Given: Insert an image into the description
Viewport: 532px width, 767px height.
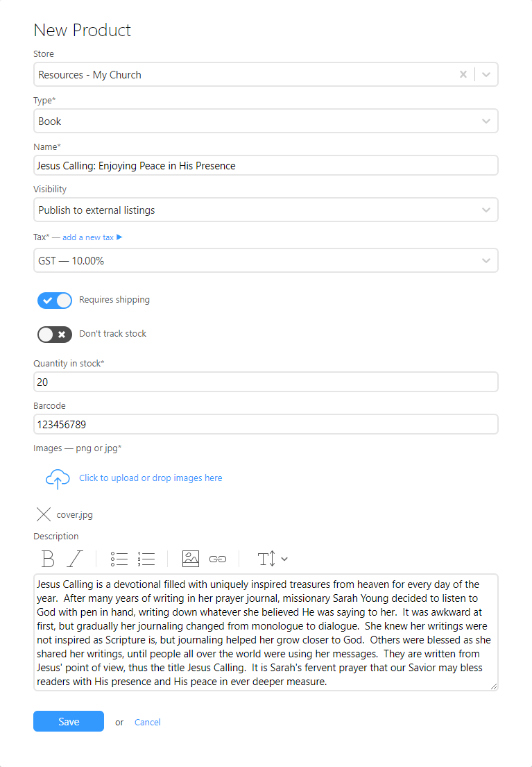Looking at the screenshot, I should click(191, 559).
